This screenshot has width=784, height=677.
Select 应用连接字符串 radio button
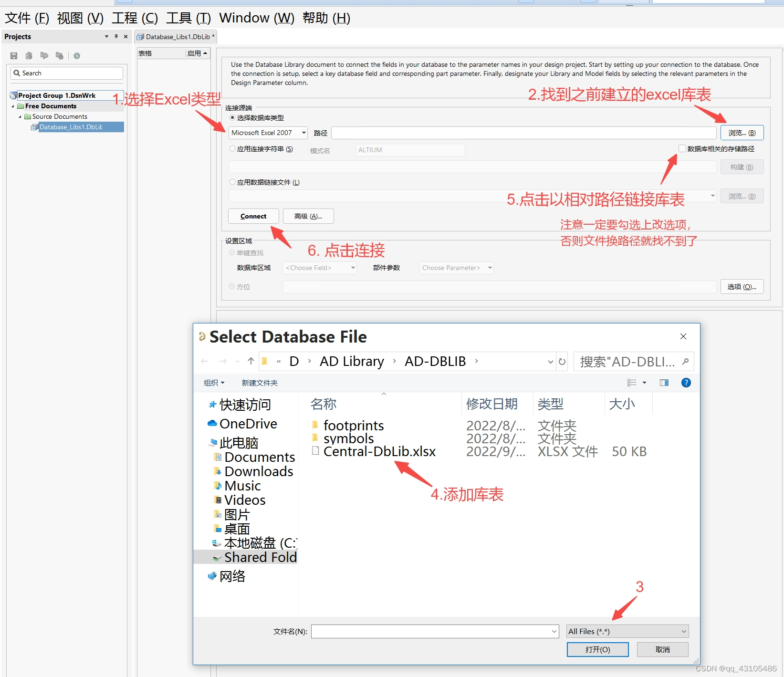click(x=232, y=149)
